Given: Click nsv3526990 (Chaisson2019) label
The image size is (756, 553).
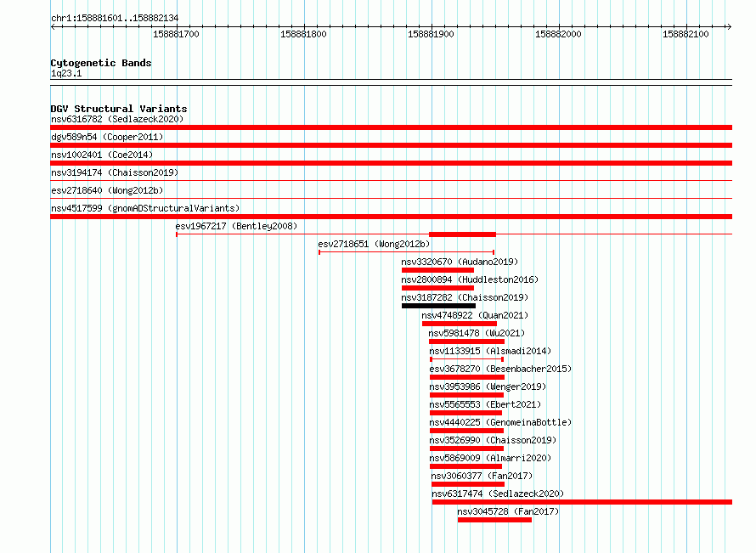Looking at the screenshot, I should coord(493,440).
